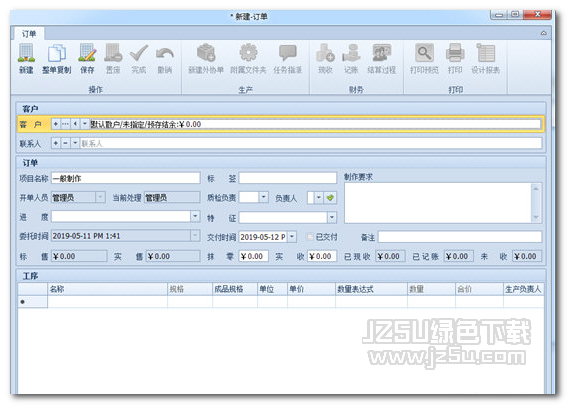
Task: Expand the 质检负责 dropdown
Action: [264, 197]
